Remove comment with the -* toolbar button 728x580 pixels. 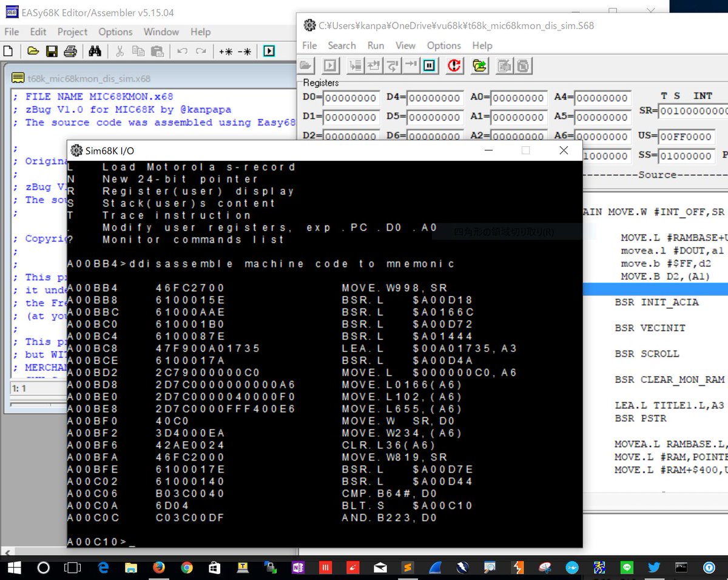pyautogui.click(x=244, y=52)
